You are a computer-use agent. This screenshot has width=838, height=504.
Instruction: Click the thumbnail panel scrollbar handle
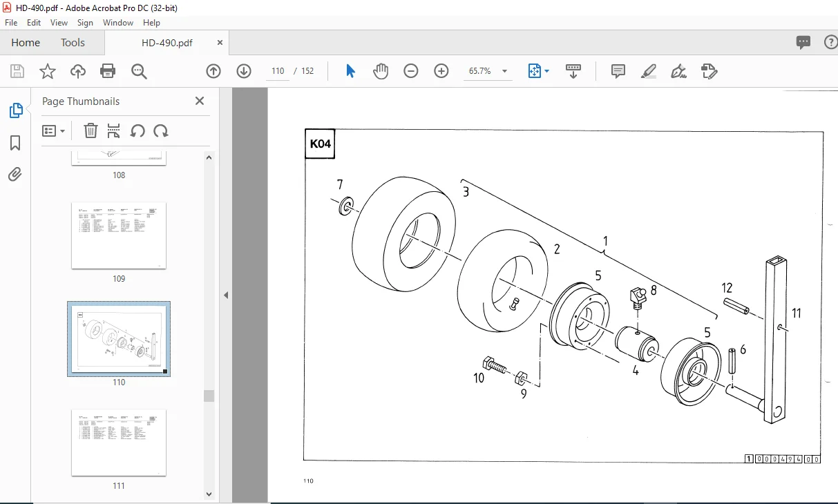[x=209, y=396]
